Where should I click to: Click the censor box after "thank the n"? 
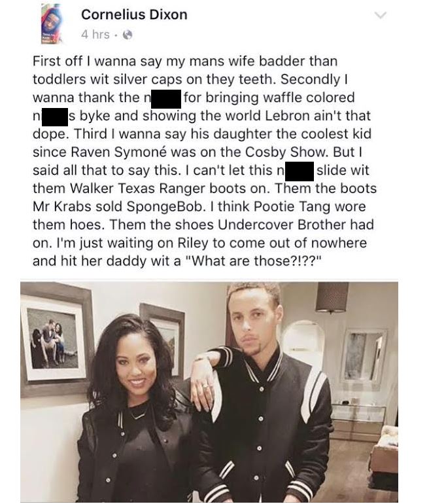pos(166,99)
